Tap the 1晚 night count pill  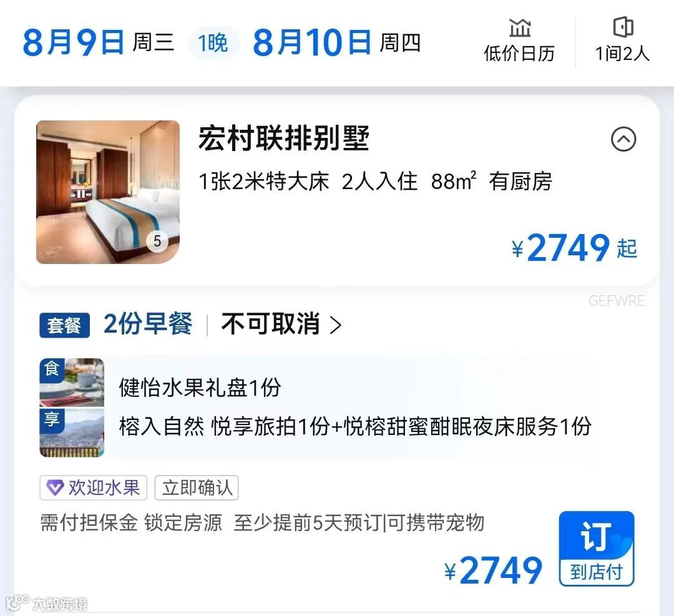(x=213, y=43)
